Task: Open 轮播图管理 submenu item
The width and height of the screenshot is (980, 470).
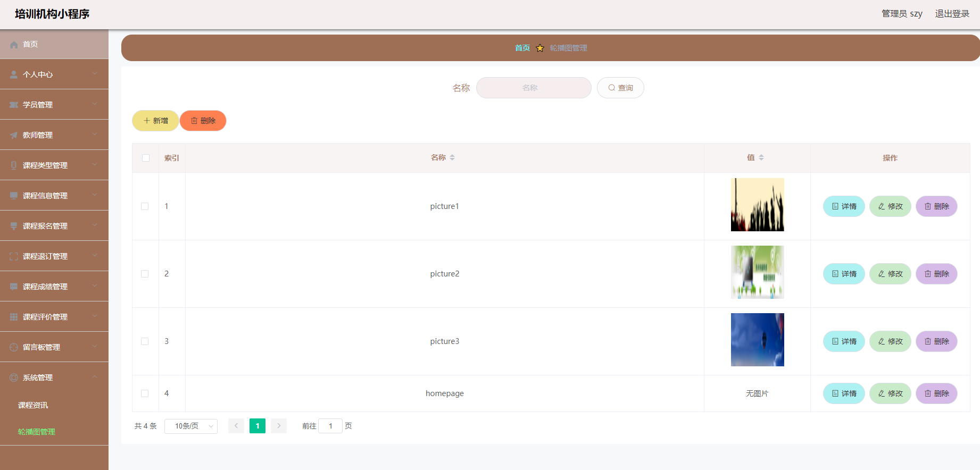Action: tap(54, 432)
